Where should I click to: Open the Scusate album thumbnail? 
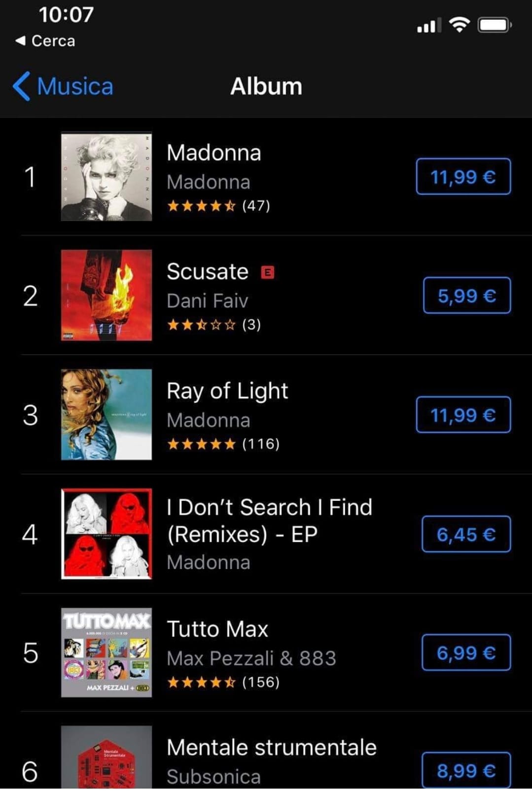click(105, 295)
